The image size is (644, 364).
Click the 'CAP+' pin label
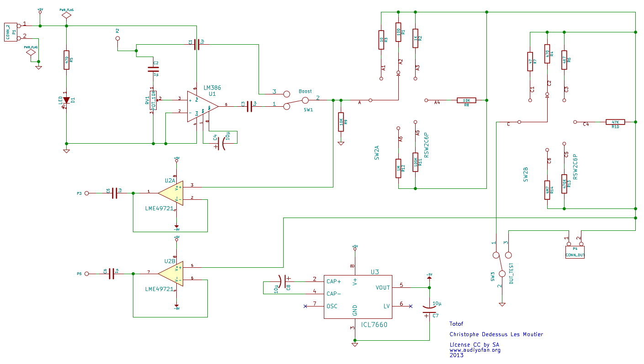point(334,281)
